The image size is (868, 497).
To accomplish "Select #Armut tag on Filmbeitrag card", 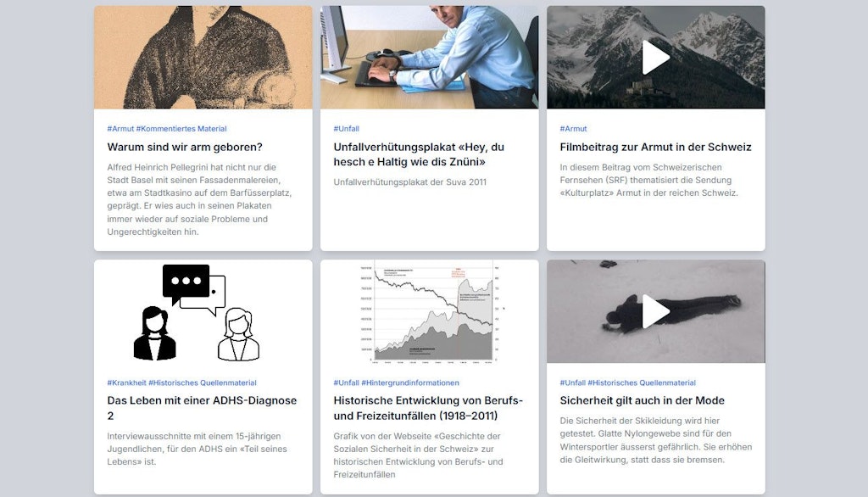I will pyautogui.click(x=573, y=129).
